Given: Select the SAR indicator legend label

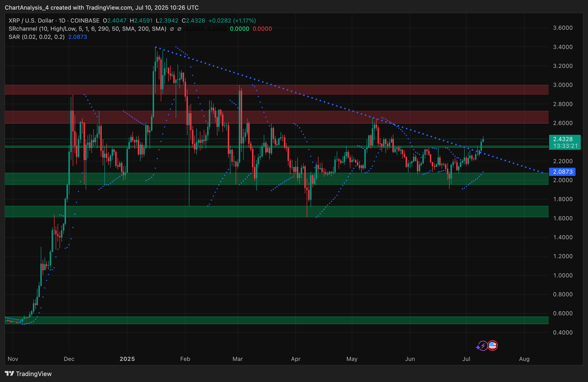Looking at the screenshot, I should 36,37.
